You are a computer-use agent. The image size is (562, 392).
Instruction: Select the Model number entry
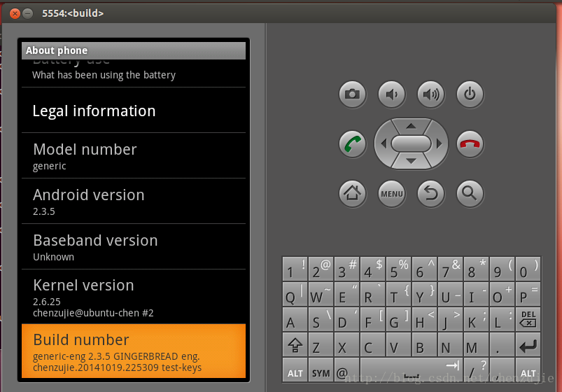click(134, 156)
